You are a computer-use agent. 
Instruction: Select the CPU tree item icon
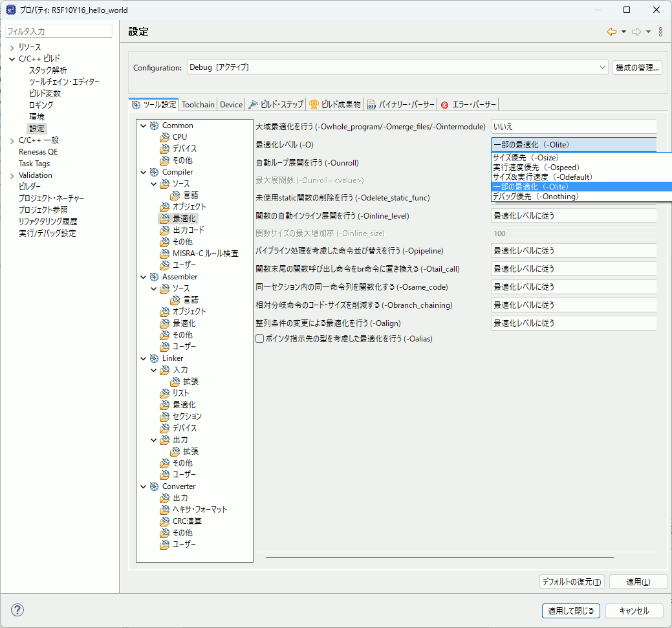point(166,137)
